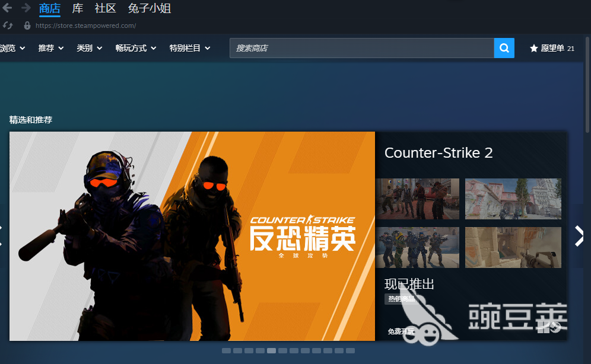View the bottom-right CS2 screenshot thumbnail

pos(513,247)
